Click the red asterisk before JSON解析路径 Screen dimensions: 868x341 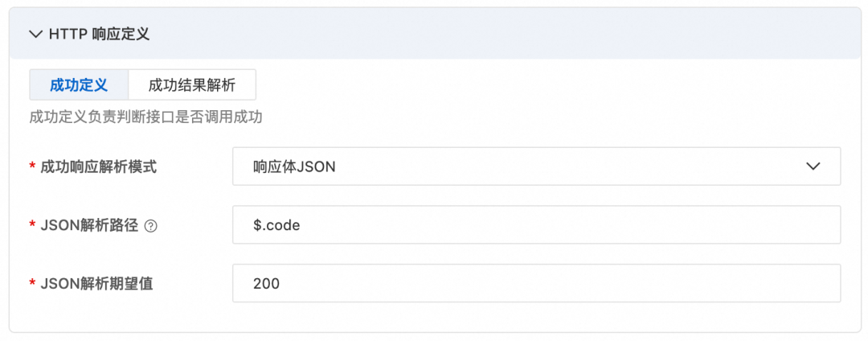32,225
